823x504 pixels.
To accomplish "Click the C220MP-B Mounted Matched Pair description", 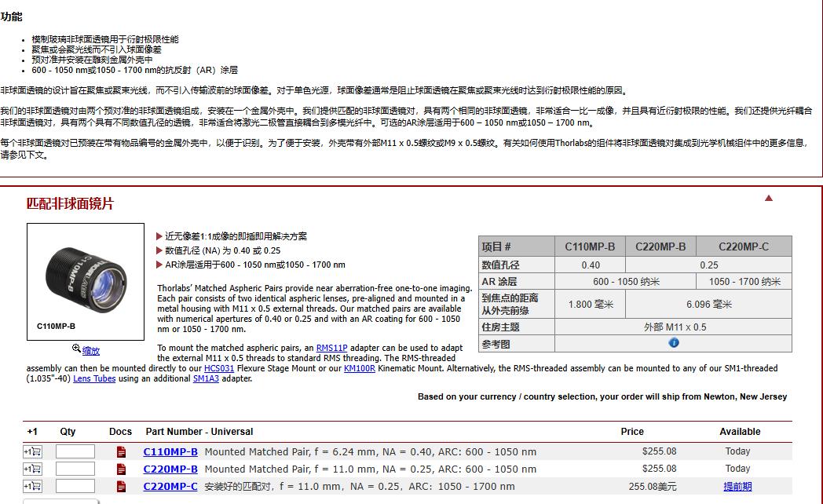I will 371,469.
